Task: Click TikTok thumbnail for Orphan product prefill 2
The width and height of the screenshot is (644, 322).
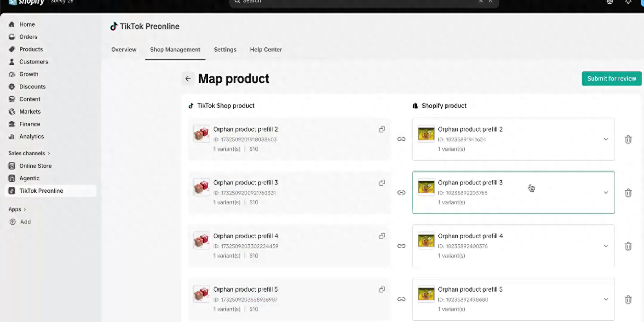Action: pos(201,134)
